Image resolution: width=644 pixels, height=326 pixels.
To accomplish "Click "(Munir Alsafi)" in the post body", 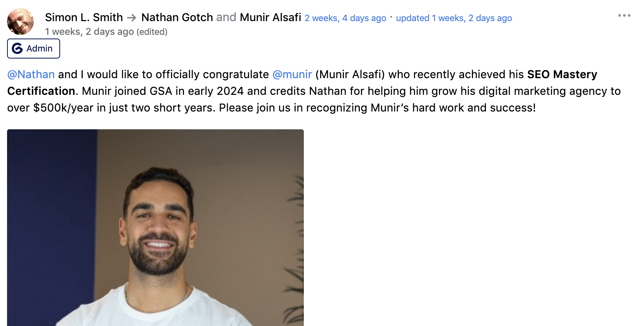I will click(x=350, y=74).
